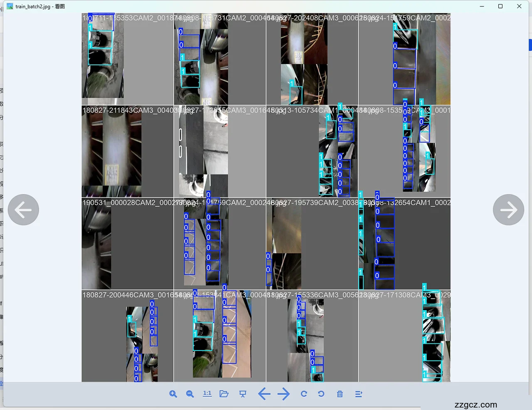Open the more options list icon in the toolbar
The height and width of the screenshot is (410, 532).
click(359, 394)
